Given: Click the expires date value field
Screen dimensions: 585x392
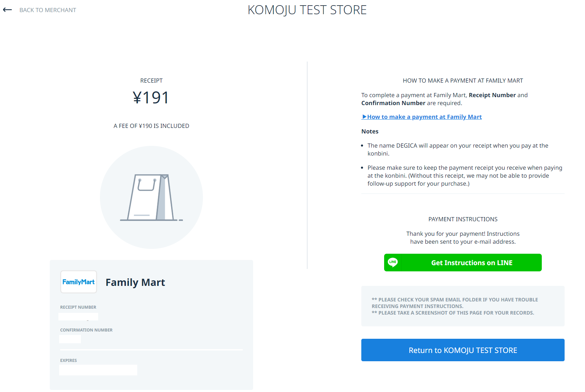Looking at the screenshot, I should click(98, 370).
